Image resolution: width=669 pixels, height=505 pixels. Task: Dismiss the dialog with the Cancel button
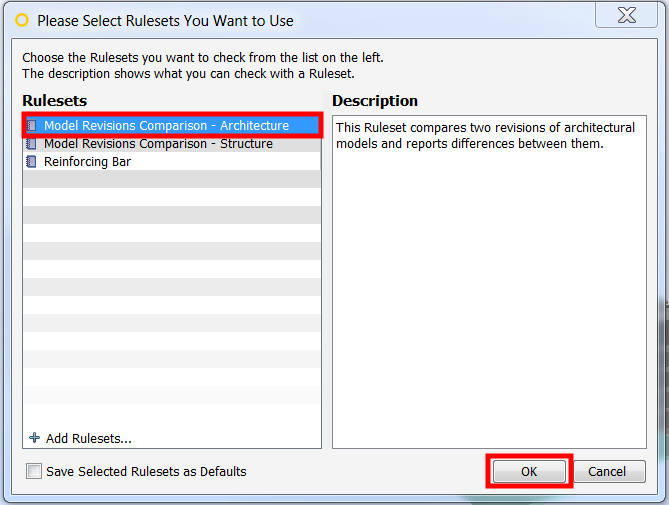coord(607,471)
